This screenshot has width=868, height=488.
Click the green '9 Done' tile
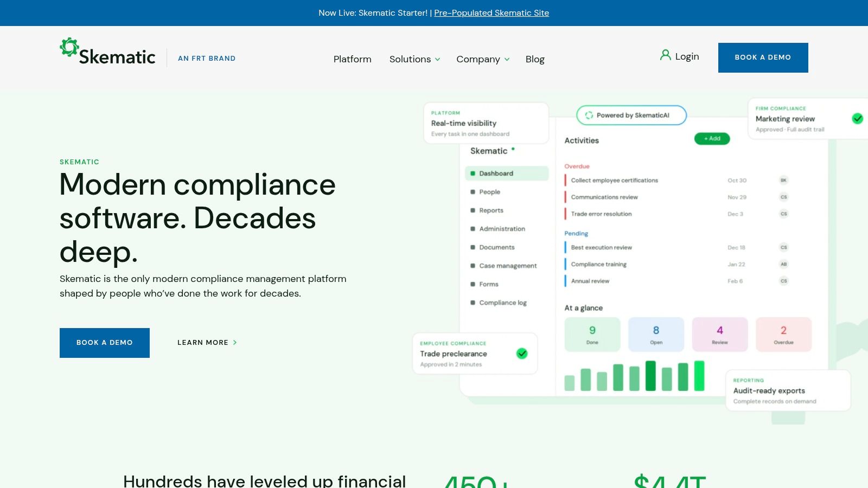pos(592,335)
